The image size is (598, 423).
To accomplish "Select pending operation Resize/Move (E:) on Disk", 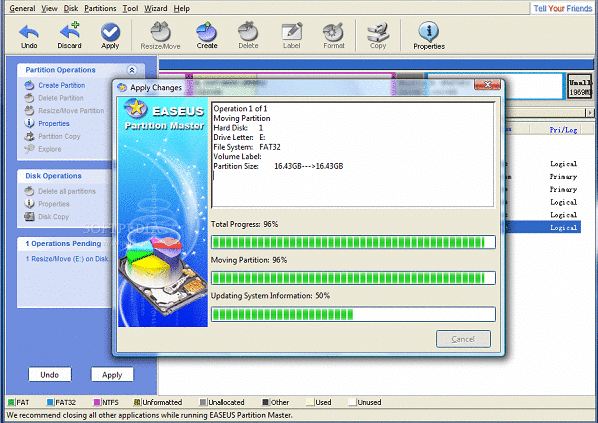I will (x=67, y=259).
